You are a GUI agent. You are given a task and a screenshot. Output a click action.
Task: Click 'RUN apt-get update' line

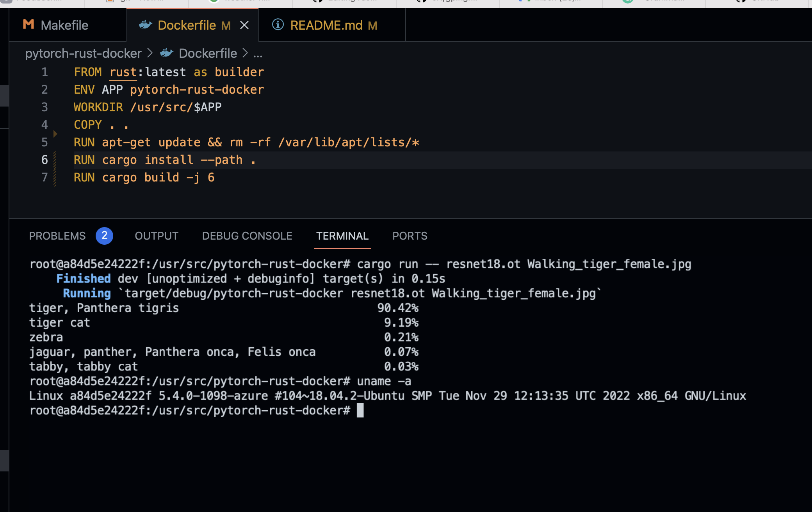[x=246, y=142]
